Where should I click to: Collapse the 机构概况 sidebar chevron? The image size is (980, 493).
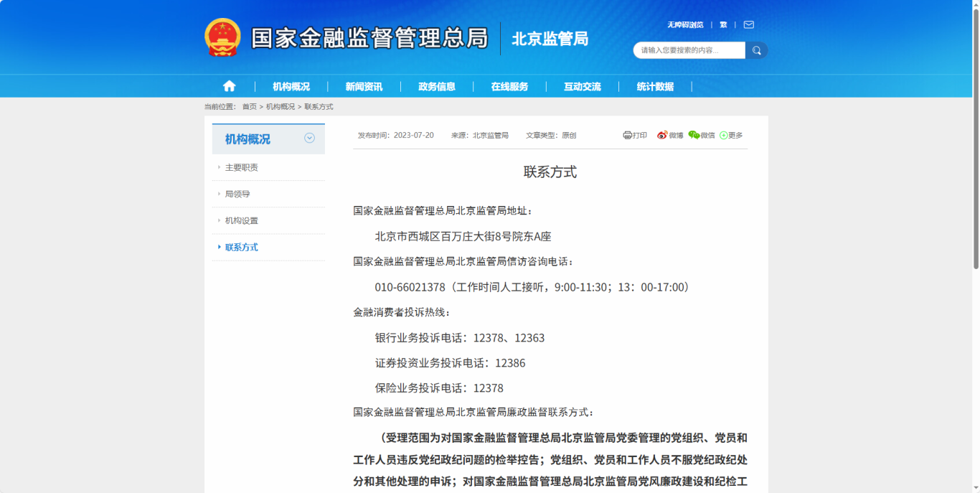point(309,138)
